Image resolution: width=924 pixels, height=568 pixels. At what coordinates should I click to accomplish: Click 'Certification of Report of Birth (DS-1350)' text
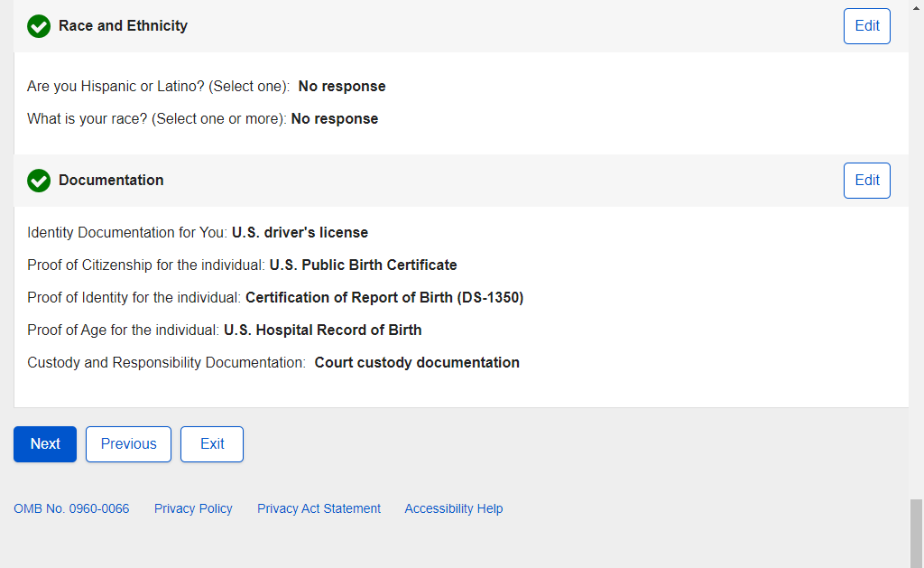point(384,298)
